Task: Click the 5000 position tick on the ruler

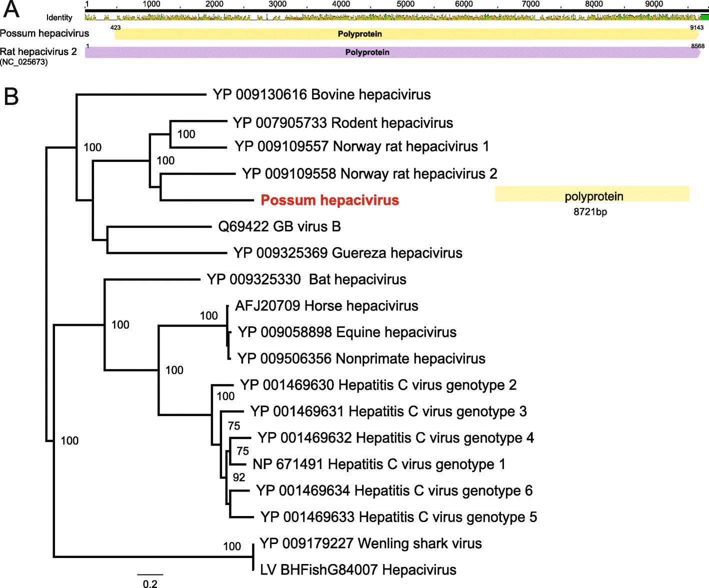Action: (405, 4)
